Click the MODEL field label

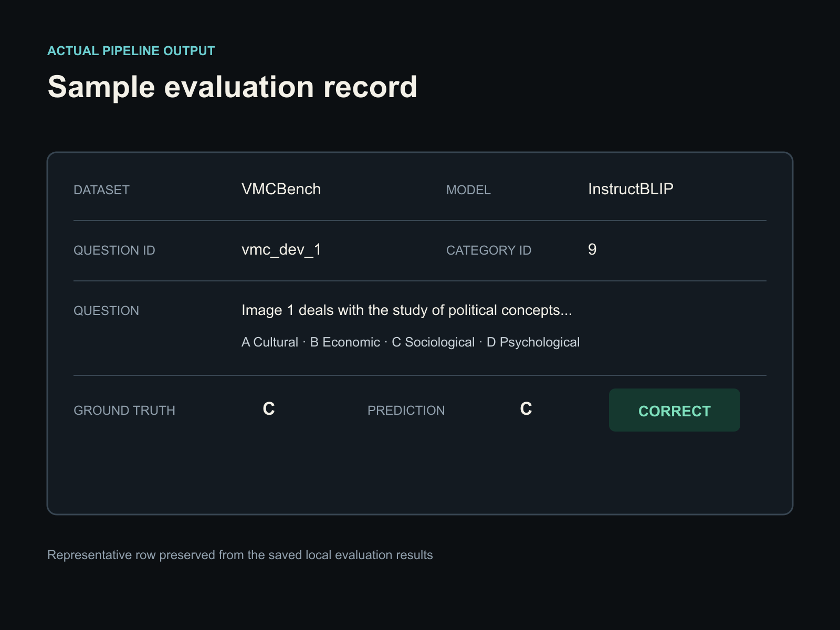tap(468, 190)
